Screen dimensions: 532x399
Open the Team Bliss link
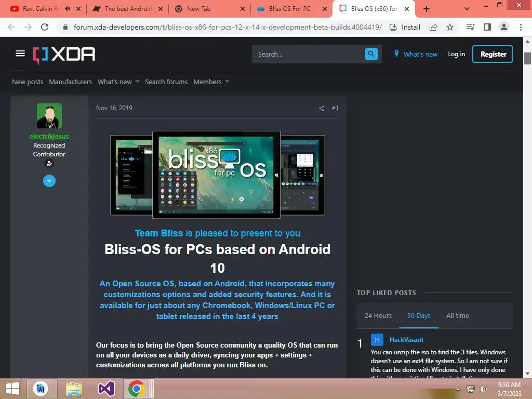tap(159, 233)
